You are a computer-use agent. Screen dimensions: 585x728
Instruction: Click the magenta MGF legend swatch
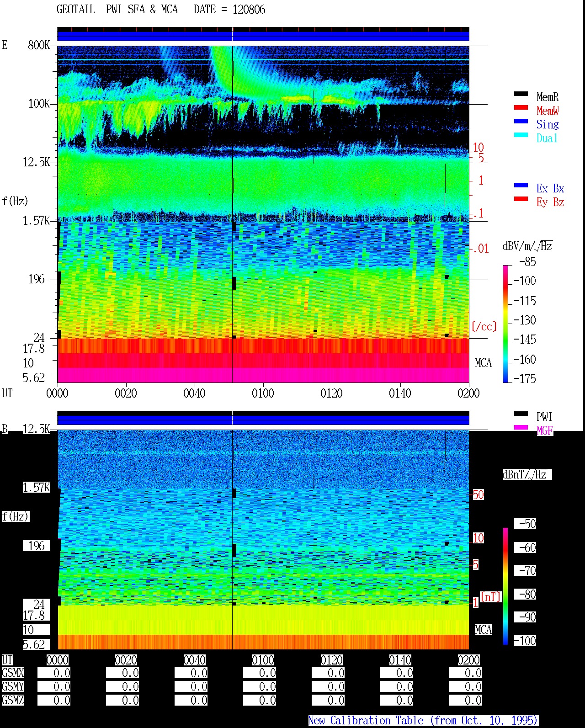521,427
